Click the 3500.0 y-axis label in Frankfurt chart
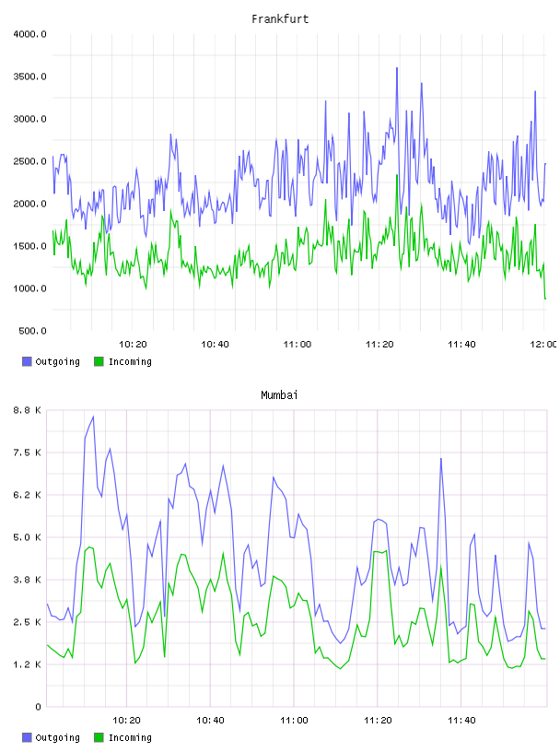 click(x=29, y=76)
